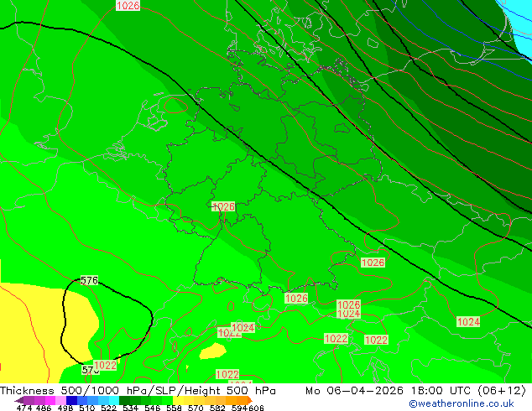Click the left purple arrow end of legend

(x=18, y=400)
